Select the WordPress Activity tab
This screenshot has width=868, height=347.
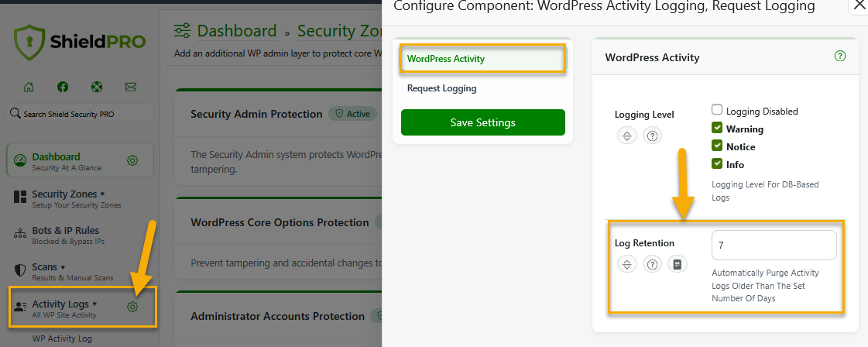click(x=482, y=59)
